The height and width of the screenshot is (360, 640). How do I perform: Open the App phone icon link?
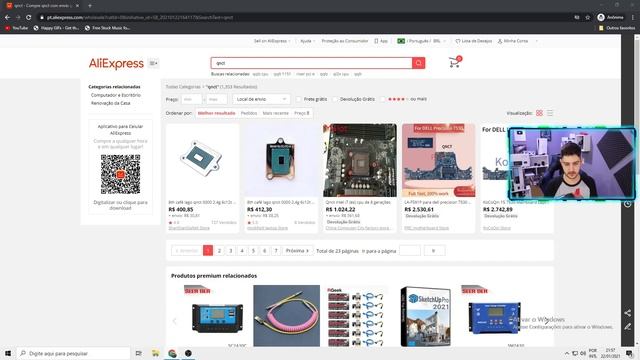[381, 41]
